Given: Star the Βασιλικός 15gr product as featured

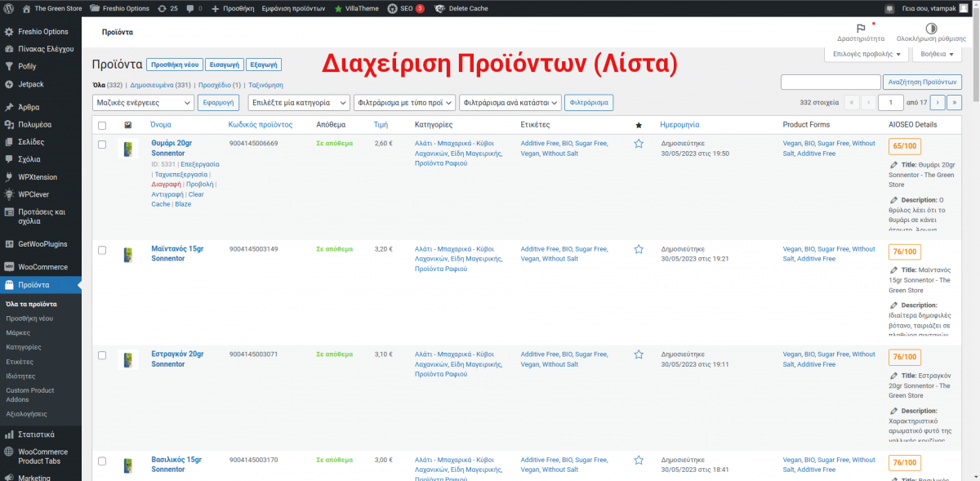Looking at the screenshot, I should (x=639, y=460).
